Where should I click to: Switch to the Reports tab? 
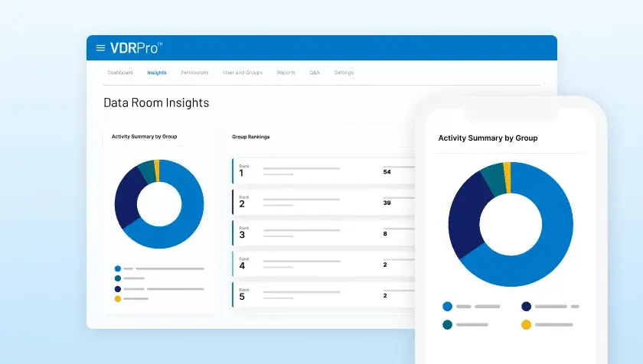coord(286,73)
